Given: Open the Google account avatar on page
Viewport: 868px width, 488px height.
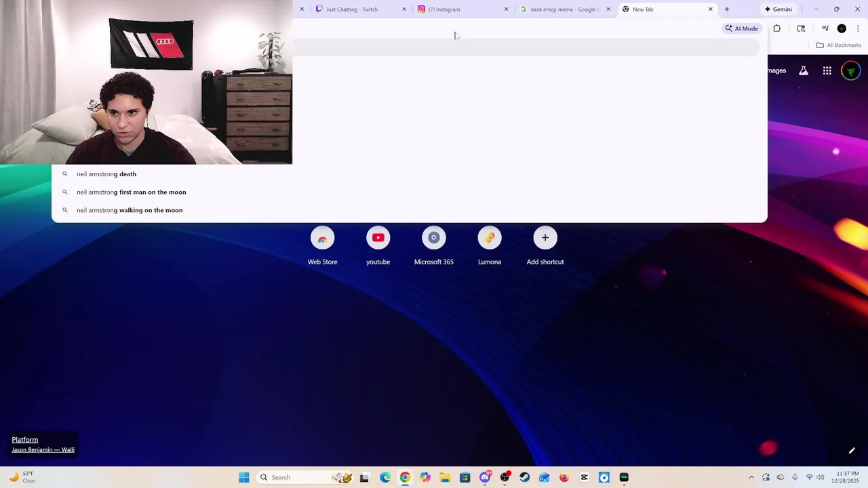Looking at the screenshot, I should point(851,70).
